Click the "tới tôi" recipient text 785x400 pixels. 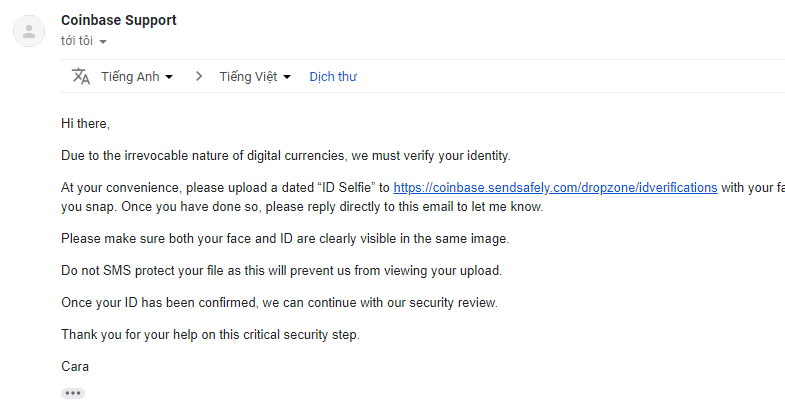point(77,41)
